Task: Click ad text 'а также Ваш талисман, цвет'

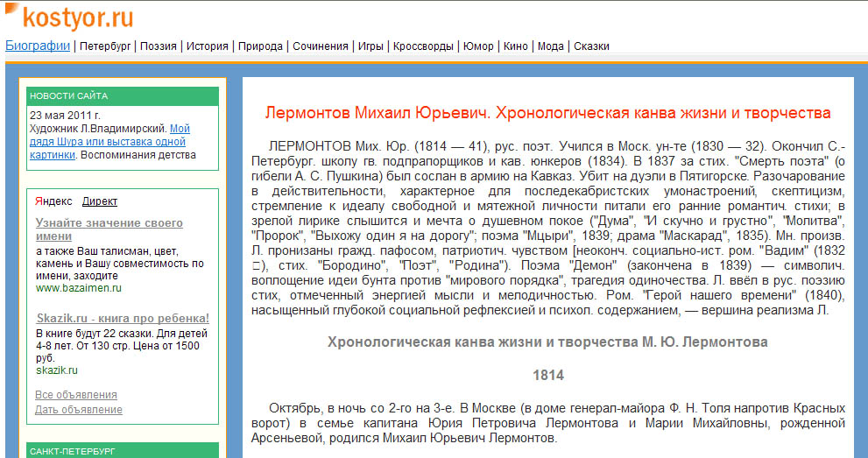Action: (x=120, y=264)
